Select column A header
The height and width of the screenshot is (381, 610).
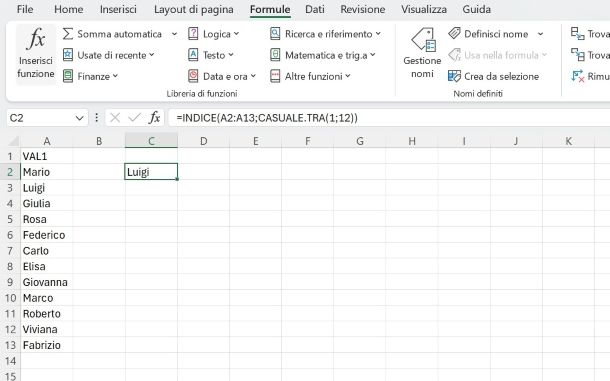click(47, 141)
